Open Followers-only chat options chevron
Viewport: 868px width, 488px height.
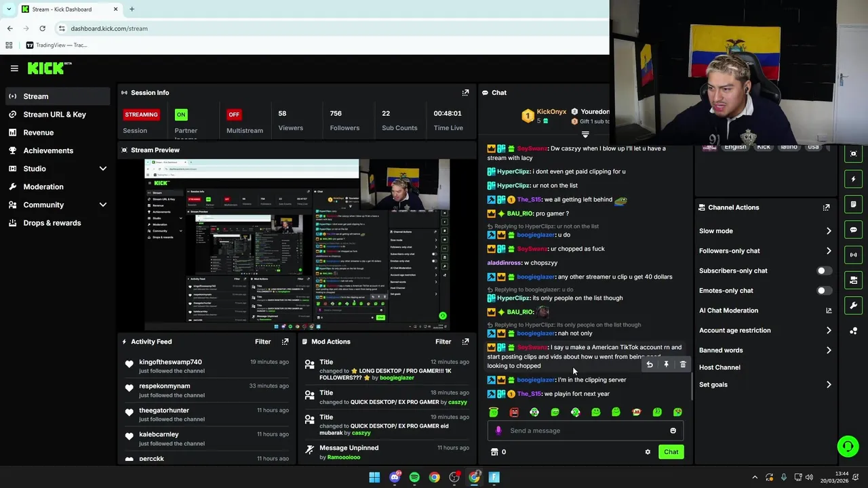tap(829, 251)
